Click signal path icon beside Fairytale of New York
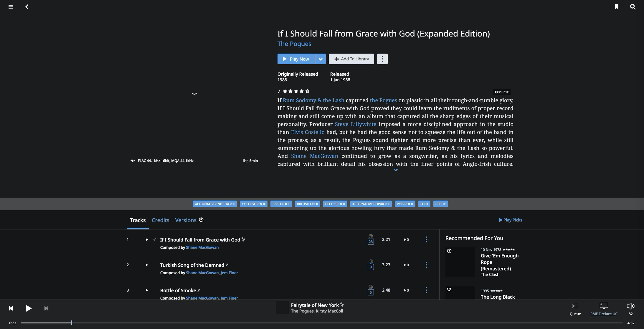This screenshot has width=644, height=329. (342, 305)
